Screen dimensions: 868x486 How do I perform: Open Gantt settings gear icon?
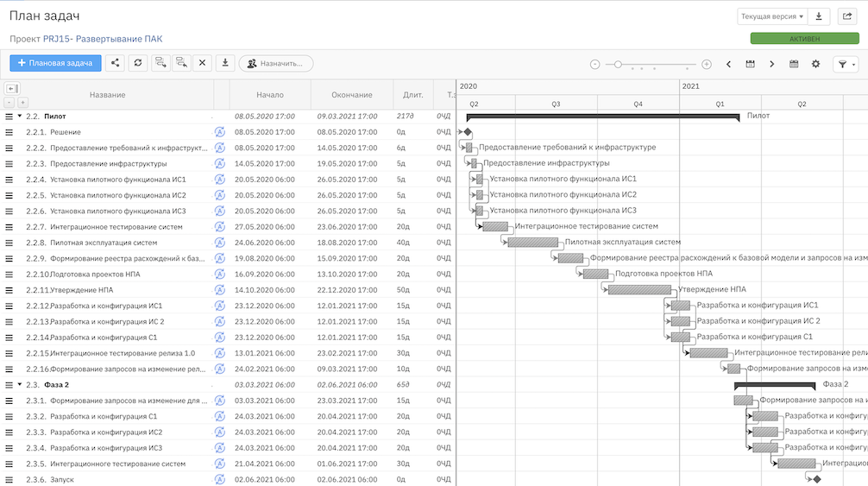pos(815,64)
